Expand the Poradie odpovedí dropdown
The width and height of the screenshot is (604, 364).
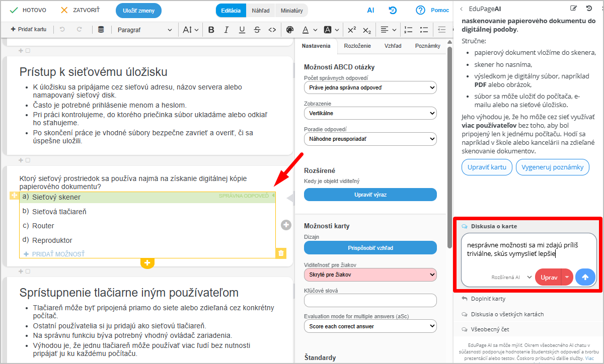(370, 139)
